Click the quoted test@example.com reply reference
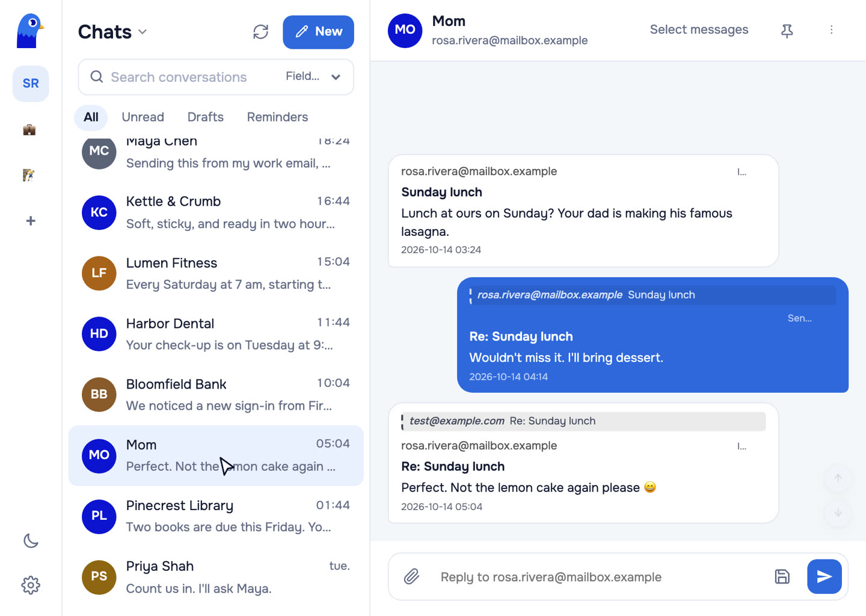Screen dimensions: 866x616 583,421
